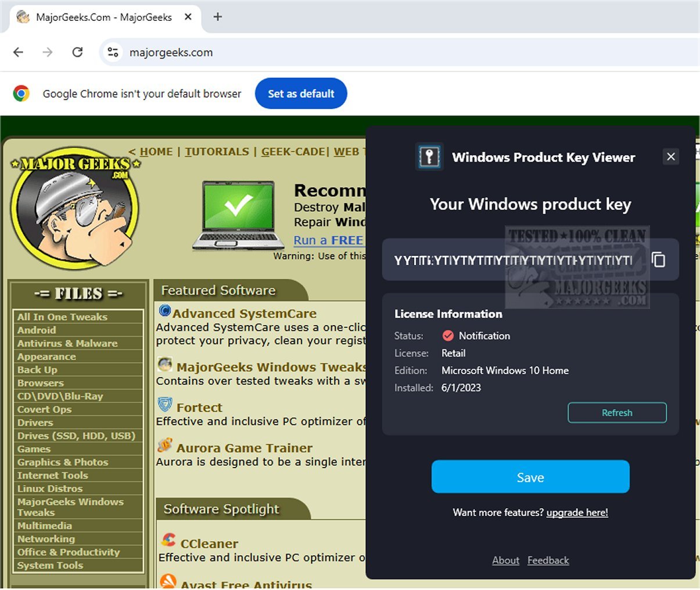Click the Refresh button in License Information
This screenshot has width=700, height=590.
[x=617, y=413]
